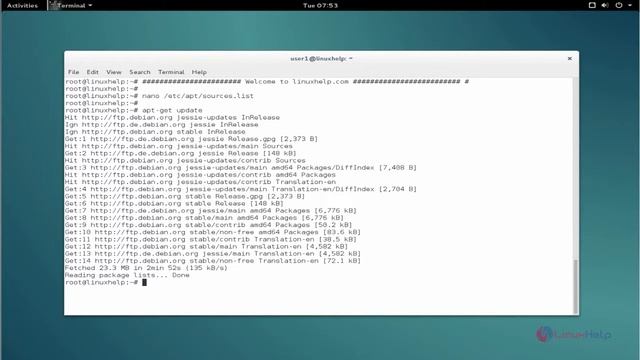Viewport: 640px width, 360px height.
Task: Click the 'Get:2' jessie Release [148 kB] line
Action: click(x=180, y=153)
